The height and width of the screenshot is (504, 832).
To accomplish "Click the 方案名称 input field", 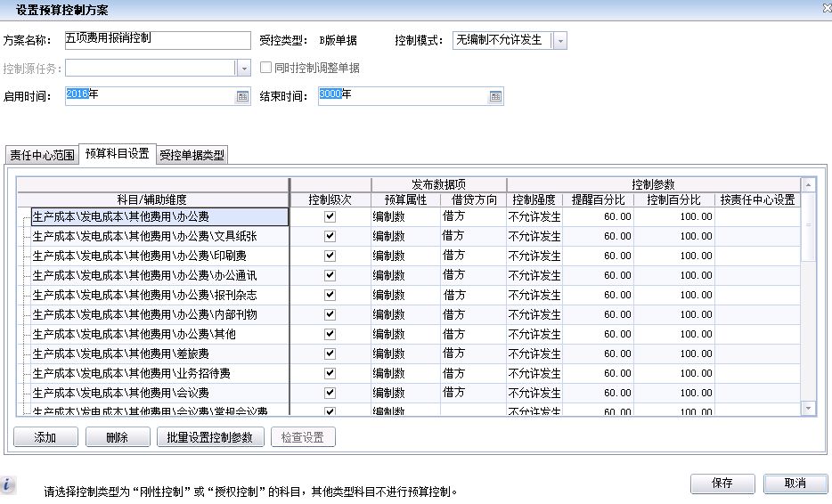I will click(x=158, y=41).
